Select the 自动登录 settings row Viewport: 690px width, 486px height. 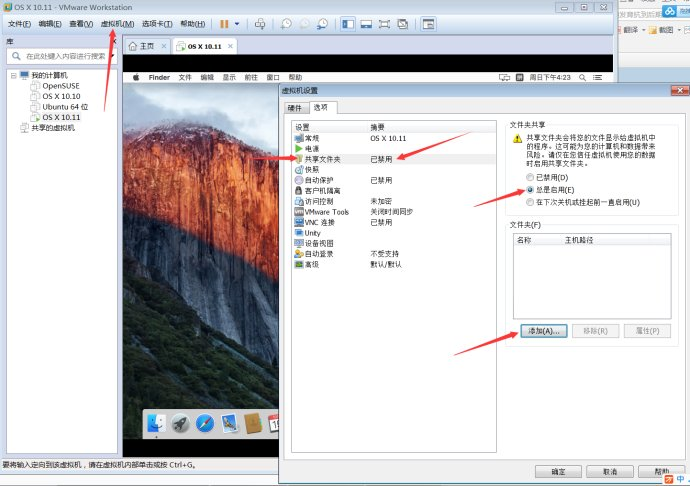(394, 254)
